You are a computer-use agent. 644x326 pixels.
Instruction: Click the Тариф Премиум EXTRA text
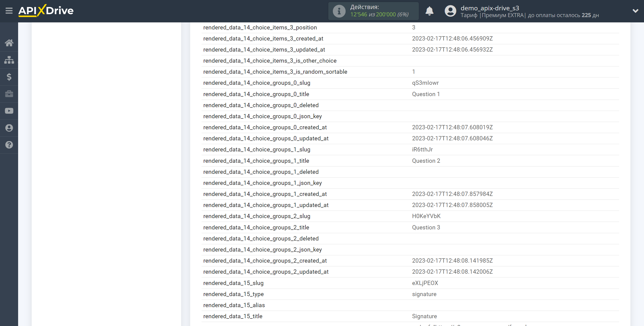click(493, 15)
